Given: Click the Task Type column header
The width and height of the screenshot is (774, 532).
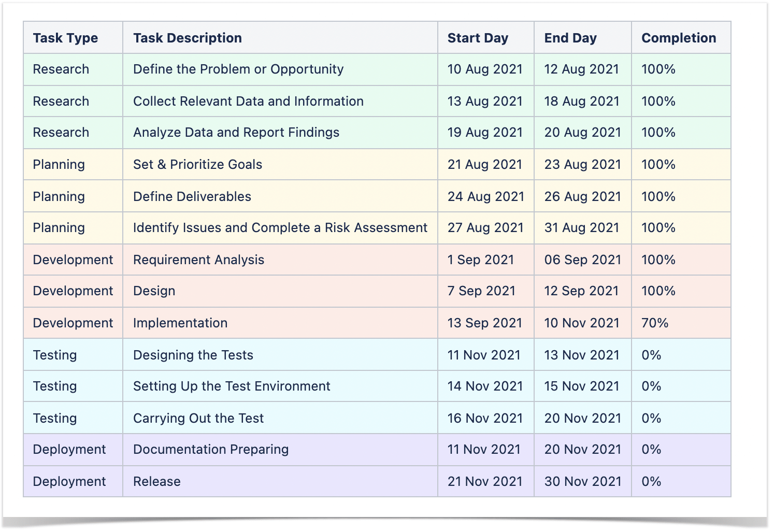Looking at the screenshot, I should [x=65, y=37].
